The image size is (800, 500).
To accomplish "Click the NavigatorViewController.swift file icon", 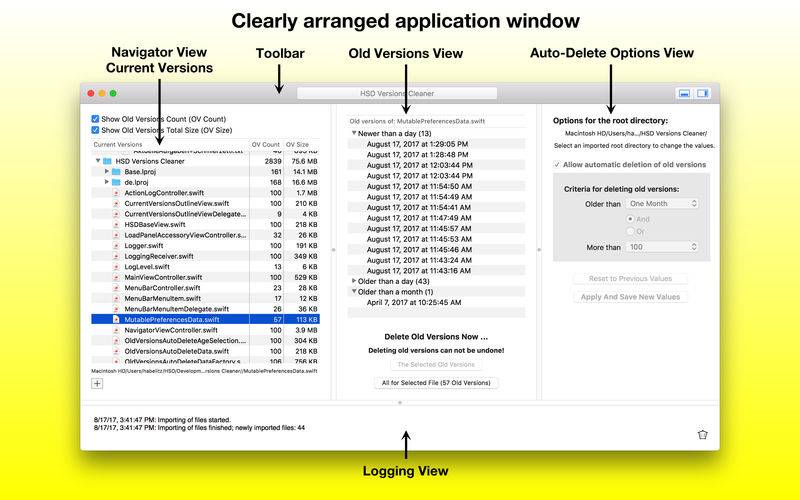I will tap(116, 330).
